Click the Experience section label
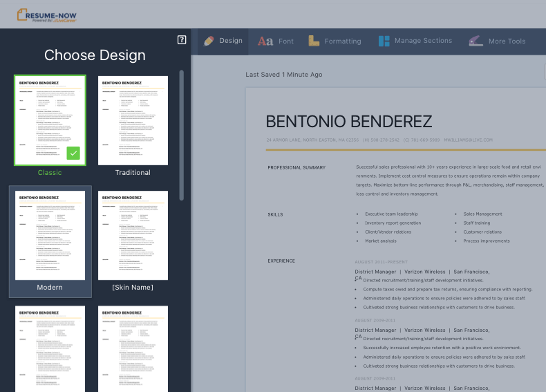546x392 pixels. click(281, 261)
